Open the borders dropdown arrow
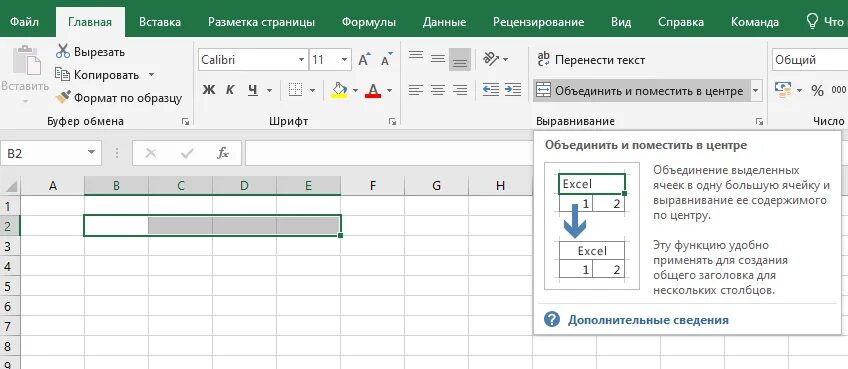This screenshot has height=369, width=848. tap(312, 90)
